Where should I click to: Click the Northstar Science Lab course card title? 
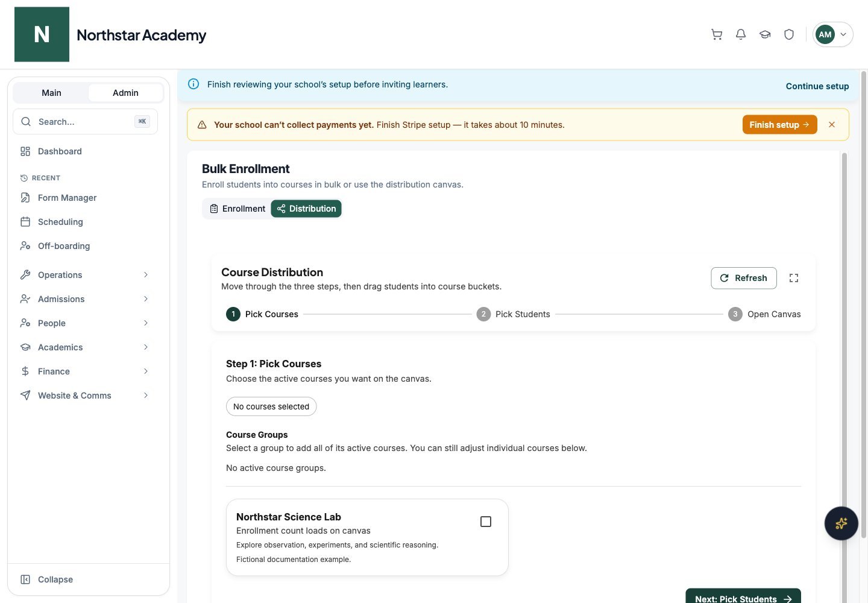(289, 517)
